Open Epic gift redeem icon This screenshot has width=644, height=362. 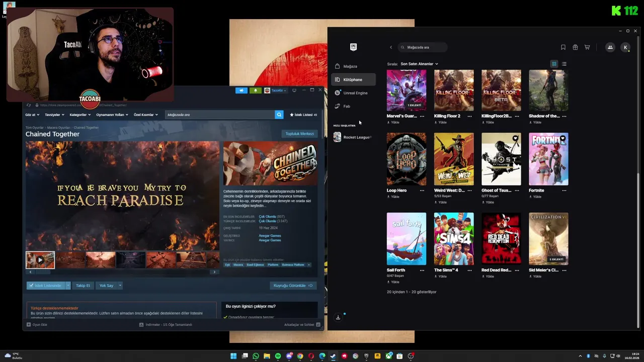575,47
